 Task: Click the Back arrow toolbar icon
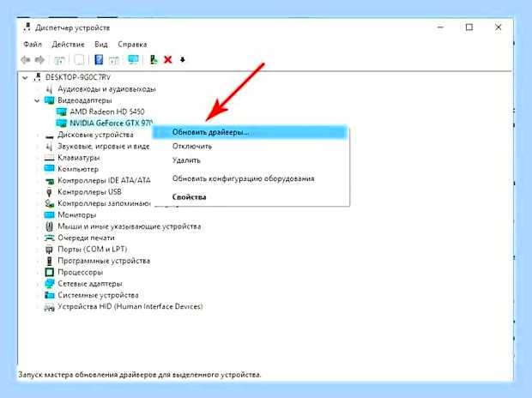[26, 60]
